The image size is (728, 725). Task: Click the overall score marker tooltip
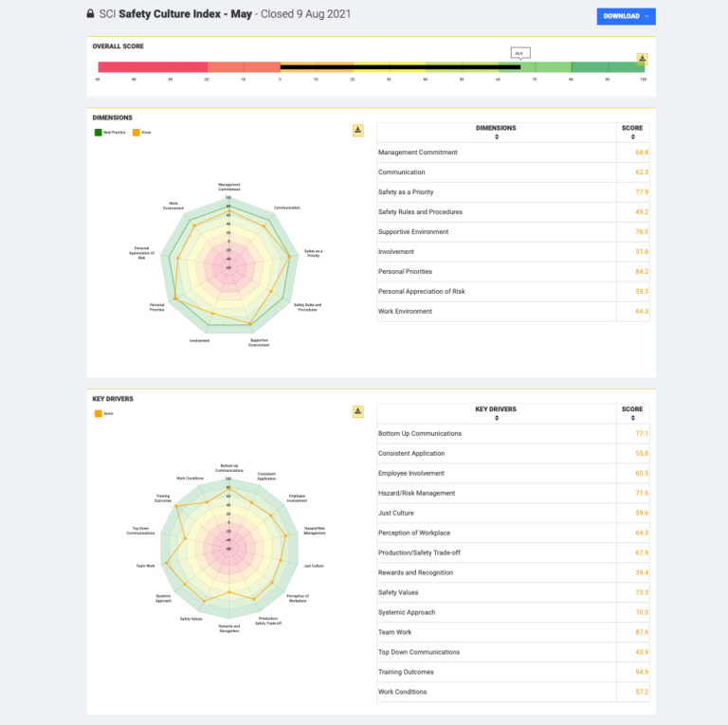tap(520, 53)
